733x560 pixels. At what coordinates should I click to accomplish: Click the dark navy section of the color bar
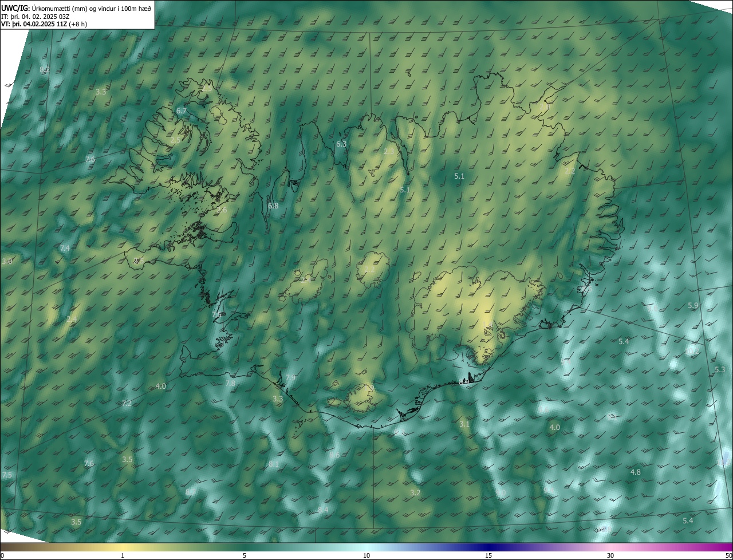click(x=488, y=547)
